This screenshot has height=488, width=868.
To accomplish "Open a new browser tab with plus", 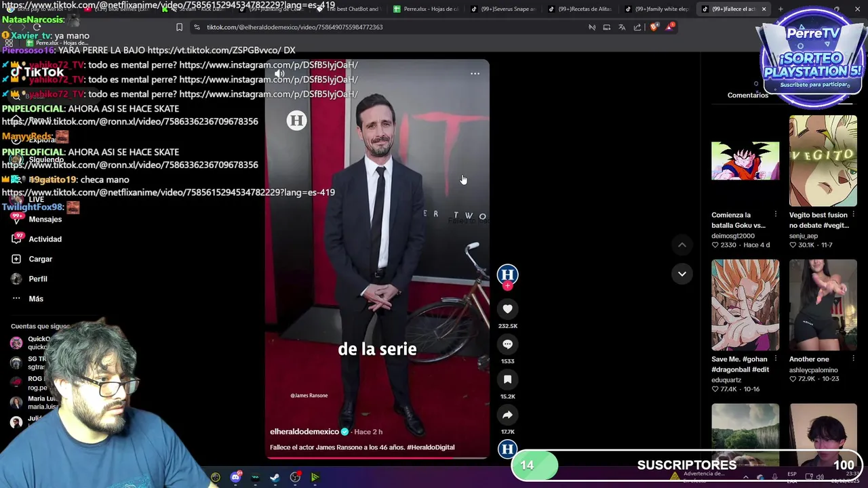I will (781, 9).
